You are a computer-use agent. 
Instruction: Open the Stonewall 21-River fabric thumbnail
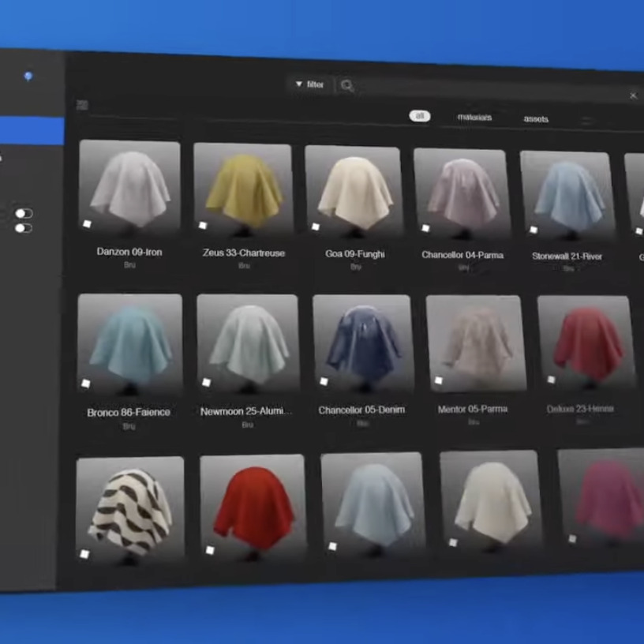coord(567,194)
